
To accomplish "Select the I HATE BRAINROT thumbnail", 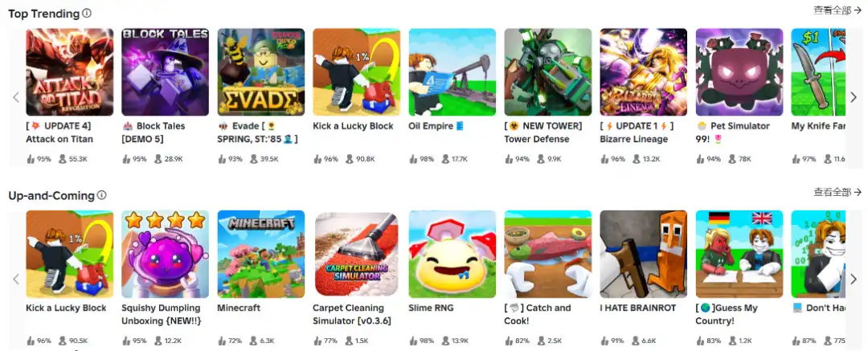I will tap(644, 254).
